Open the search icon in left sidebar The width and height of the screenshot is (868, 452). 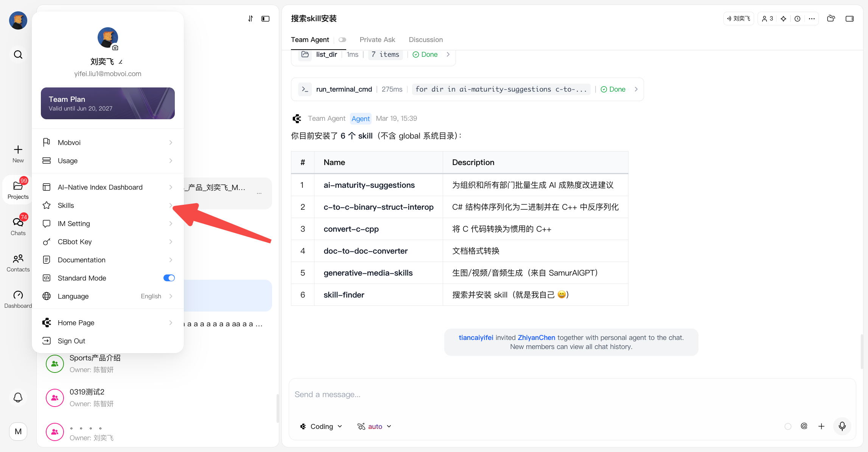pyautogui.click(x=18, y=55)
